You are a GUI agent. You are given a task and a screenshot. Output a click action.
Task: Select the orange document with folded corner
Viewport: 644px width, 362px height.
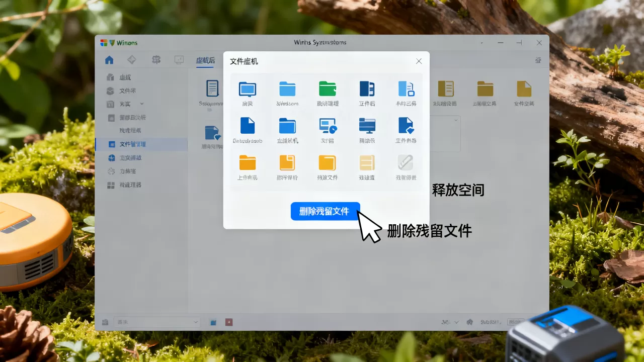tap(287, 162)
